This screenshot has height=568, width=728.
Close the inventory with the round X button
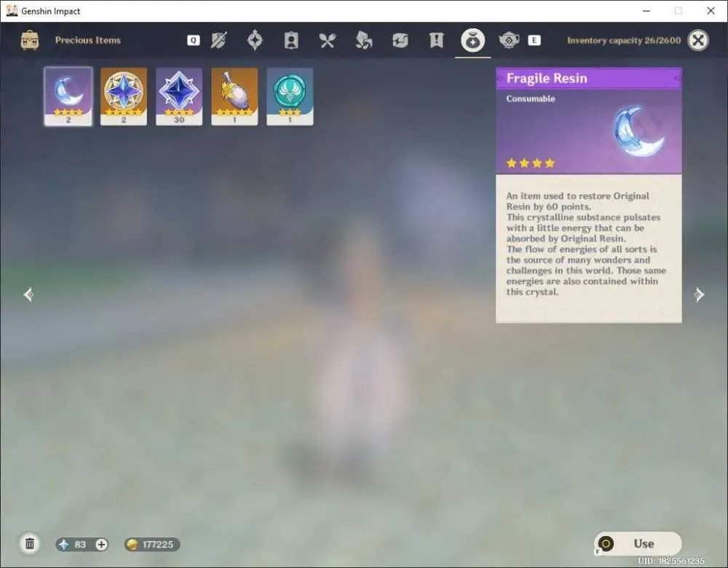point(698,40)
